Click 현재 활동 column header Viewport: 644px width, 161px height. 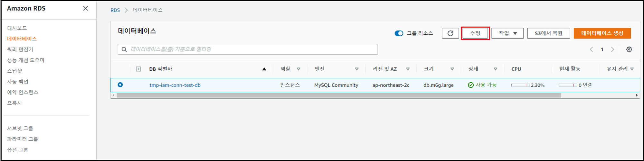tap(570, 69)
